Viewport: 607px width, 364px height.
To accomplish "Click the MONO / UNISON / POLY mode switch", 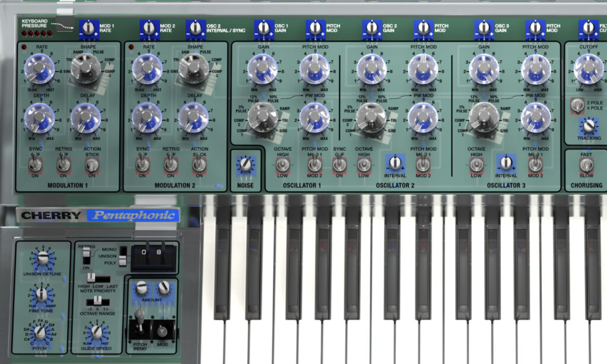I will click(123, 256).
